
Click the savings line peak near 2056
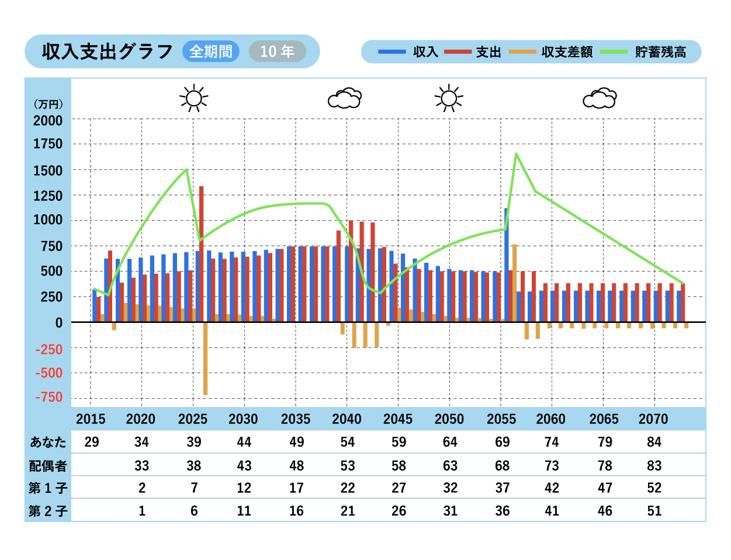point(516,154)
